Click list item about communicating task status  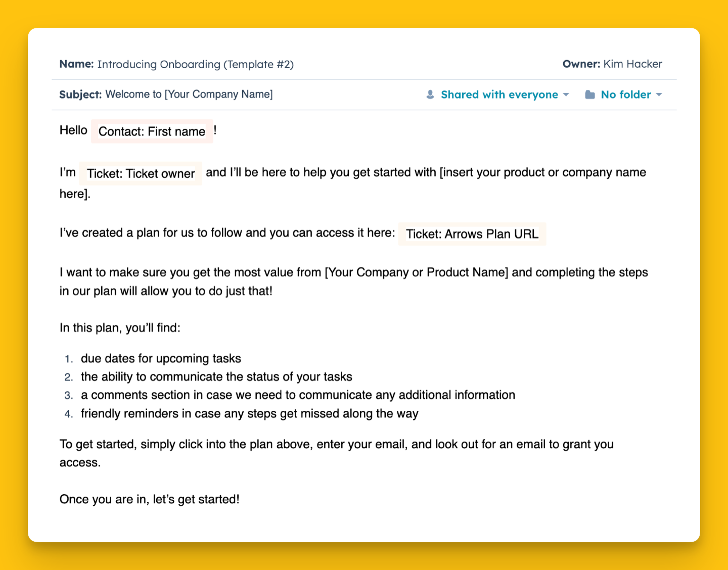[x=216, y=376]
